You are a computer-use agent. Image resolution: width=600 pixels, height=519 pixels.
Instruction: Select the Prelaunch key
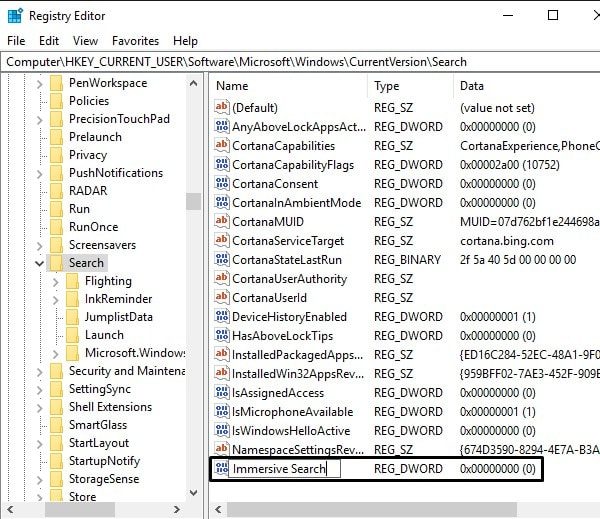[x=95, y=137]
